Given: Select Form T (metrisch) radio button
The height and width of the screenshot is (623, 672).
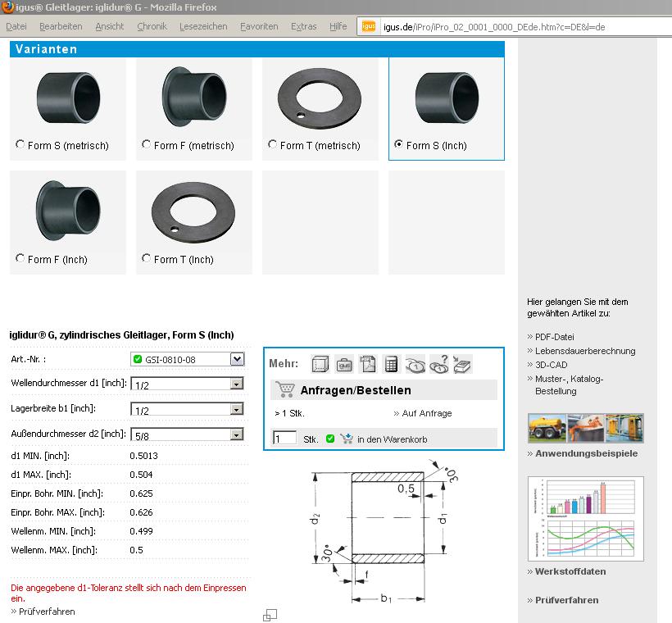Looking at the screenshot, I should pos(272,144).
